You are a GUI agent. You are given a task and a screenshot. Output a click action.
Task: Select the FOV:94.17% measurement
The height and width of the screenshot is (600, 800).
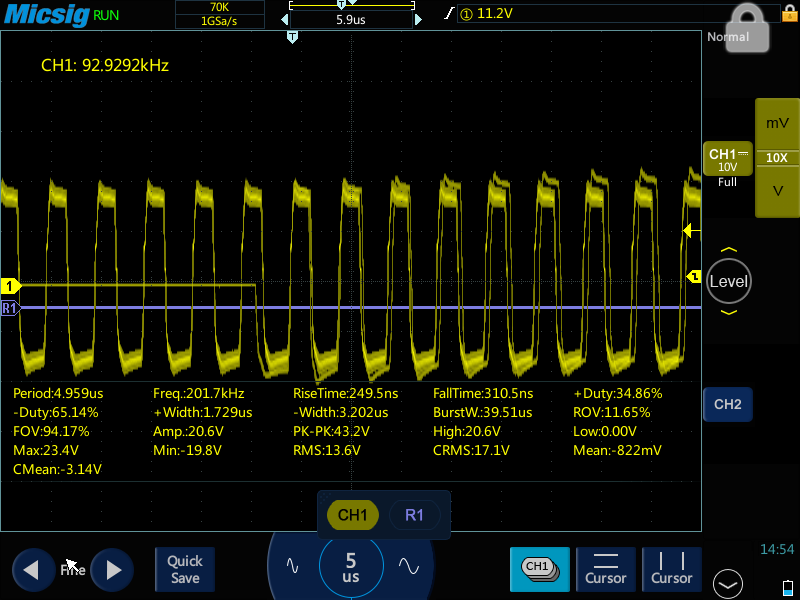click(x=51, y=431)
